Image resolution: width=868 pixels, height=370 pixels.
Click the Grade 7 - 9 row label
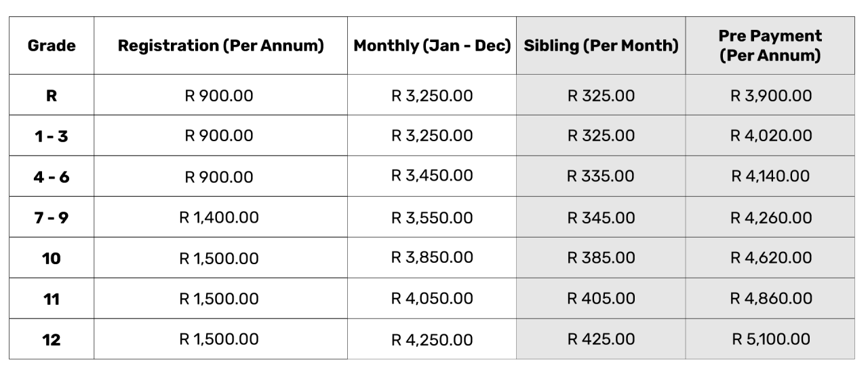coord(52,218)
